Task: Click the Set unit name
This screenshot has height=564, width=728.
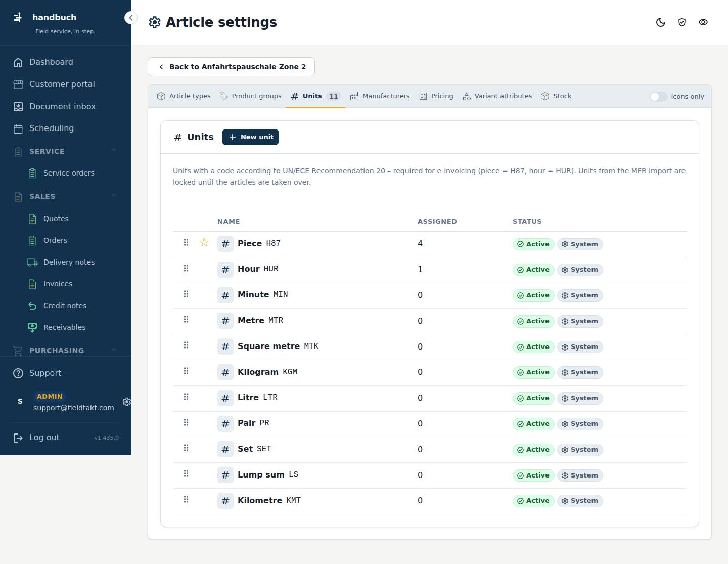Action: coord(245,449)
